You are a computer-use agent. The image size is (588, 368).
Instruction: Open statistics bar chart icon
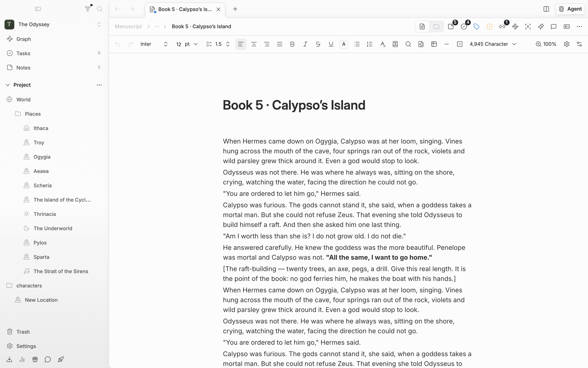click(22, 359)
